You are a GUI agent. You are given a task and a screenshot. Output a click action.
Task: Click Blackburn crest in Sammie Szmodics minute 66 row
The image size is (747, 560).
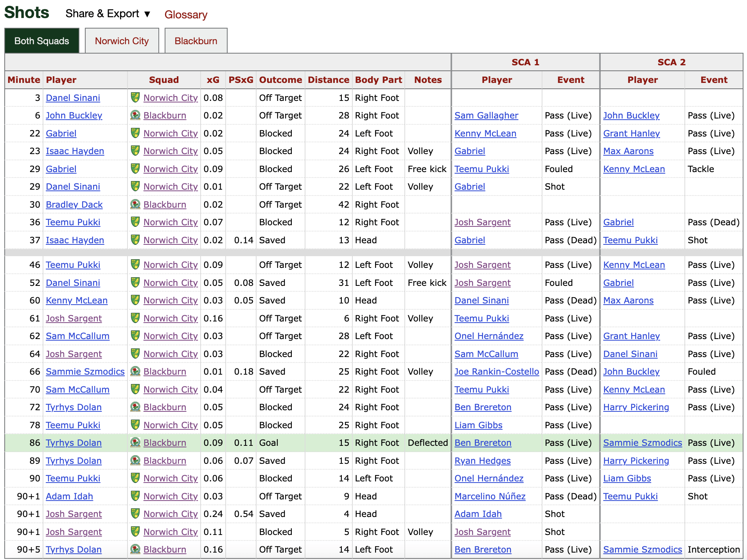[135, 372]
